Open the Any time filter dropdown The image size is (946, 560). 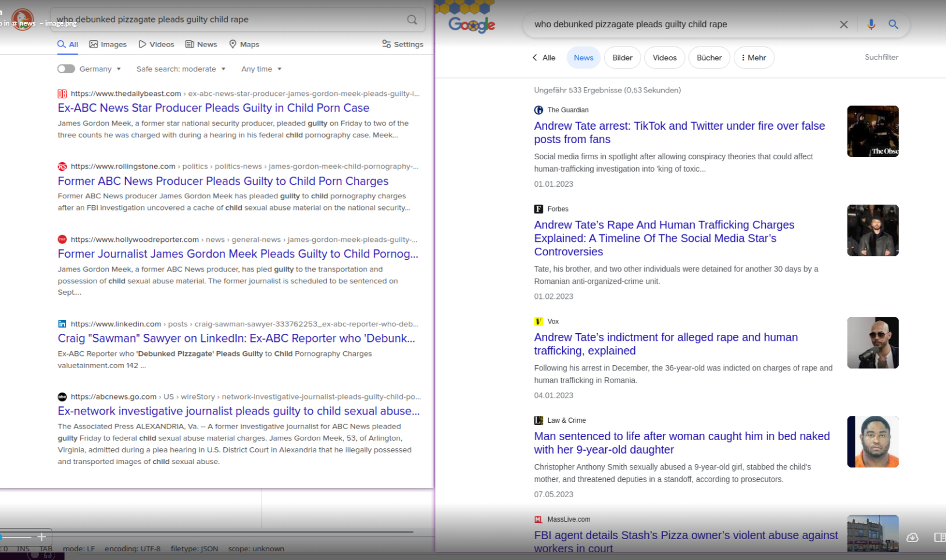[261, 69]
